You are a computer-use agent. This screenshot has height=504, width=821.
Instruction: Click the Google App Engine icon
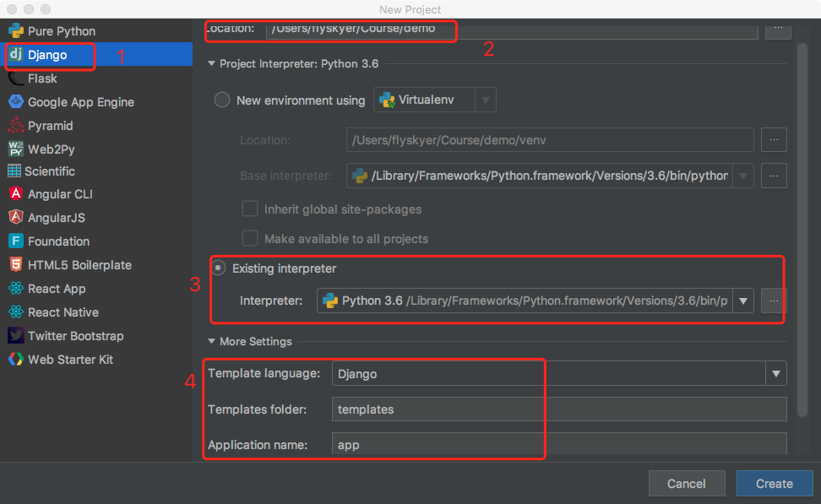point(16,101)
